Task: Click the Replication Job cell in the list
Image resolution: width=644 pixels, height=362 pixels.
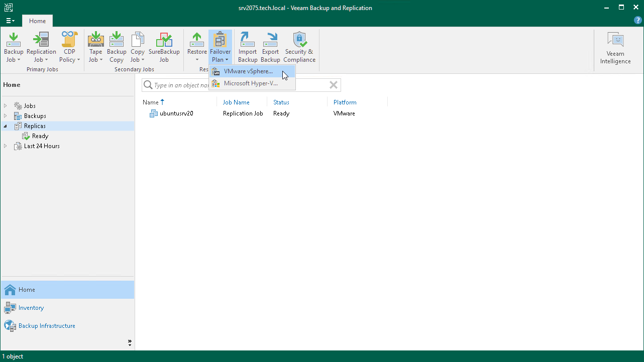Action: click(x=243, y=113)
